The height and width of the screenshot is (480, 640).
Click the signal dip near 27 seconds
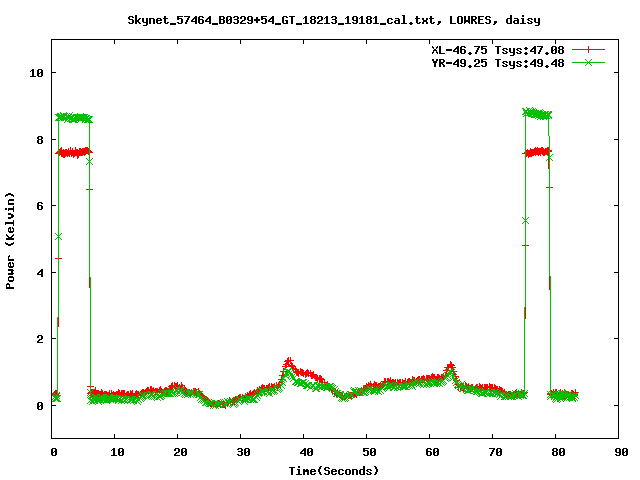[x=218, y=404]
